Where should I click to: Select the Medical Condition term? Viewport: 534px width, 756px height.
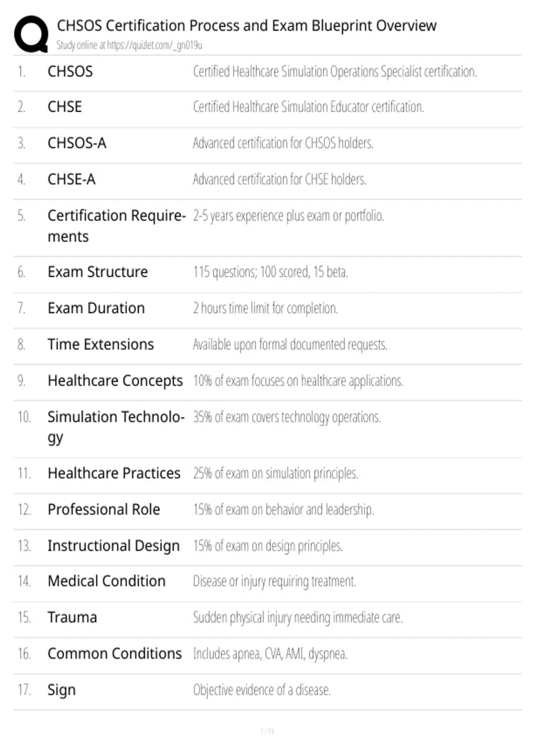coord(106,581)
